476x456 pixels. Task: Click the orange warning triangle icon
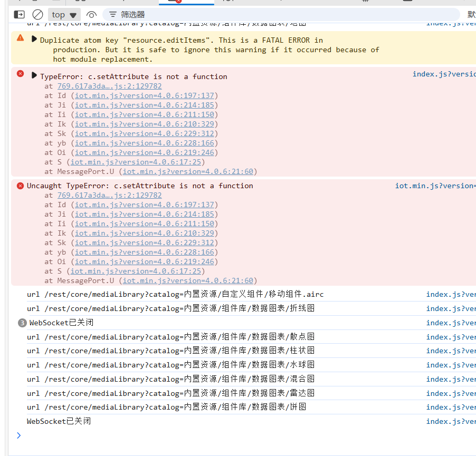click(x=21, y=38)
